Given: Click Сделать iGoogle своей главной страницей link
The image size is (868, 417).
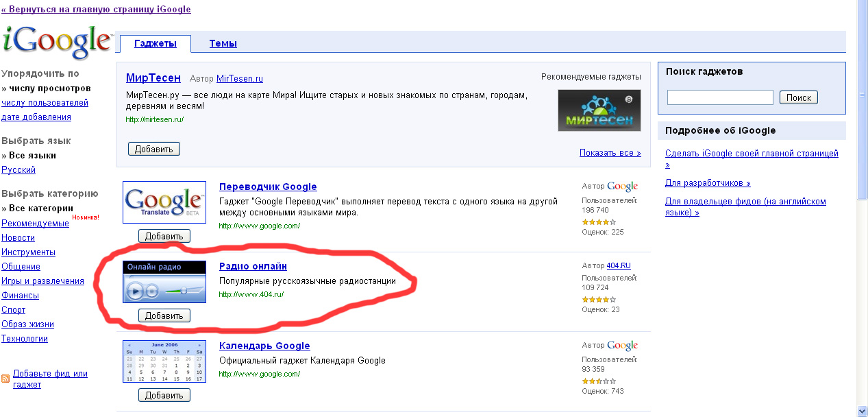Looking at the screenshot, I should [752, 159].
